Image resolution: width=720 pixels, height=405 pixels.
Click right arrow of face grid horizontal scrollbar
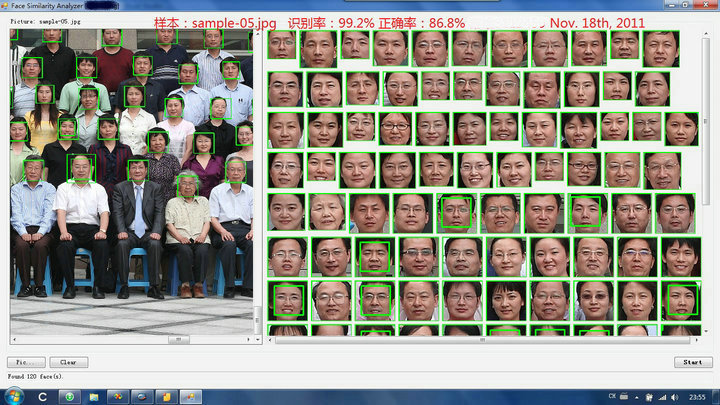coord(697,340)
